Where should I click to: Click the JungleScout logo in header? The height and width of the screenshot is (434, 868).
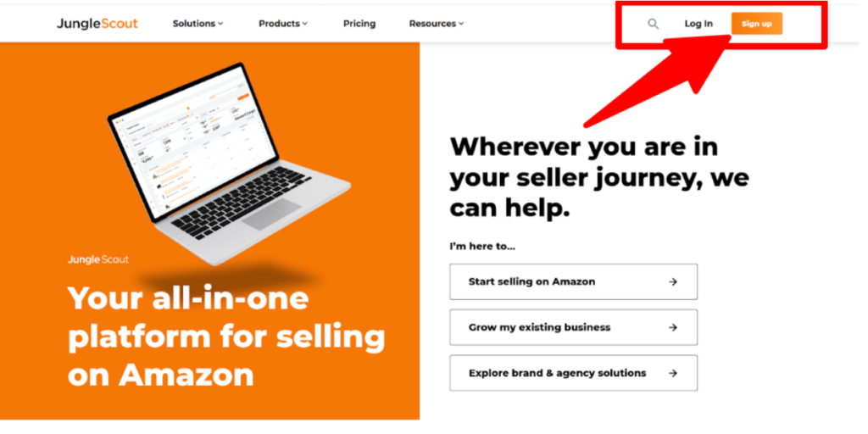point(97,24)
